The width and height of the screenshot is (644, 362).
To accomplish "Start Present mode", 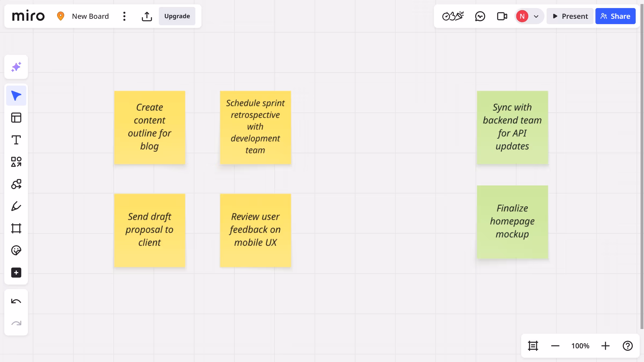I will (x=570, y=16).
